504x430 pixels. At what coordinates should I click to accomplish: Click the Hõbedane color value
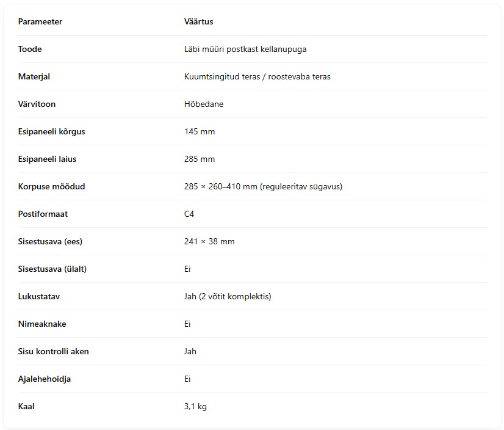coord(203,104)
